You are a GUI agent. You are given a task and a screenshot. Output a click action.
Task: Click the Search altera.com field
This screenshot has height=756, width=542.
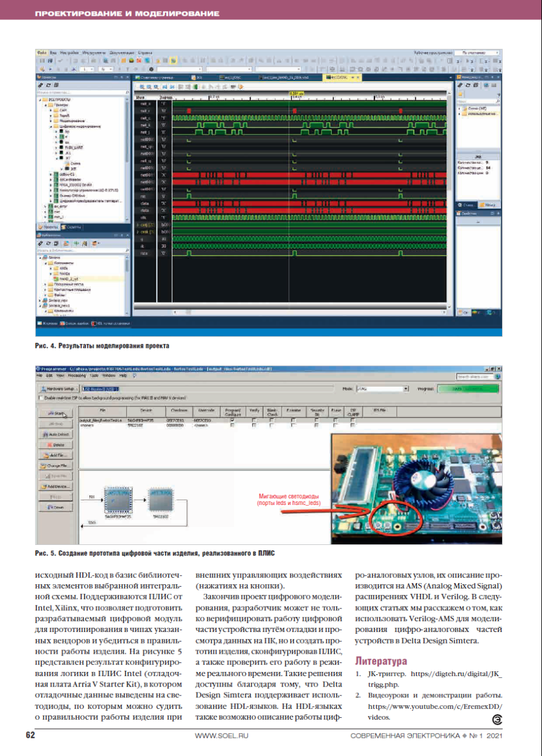tap(474, 376)
